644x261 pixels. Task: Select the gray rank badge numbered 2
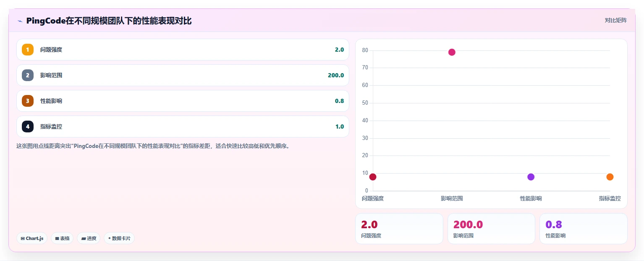point(28,75)
